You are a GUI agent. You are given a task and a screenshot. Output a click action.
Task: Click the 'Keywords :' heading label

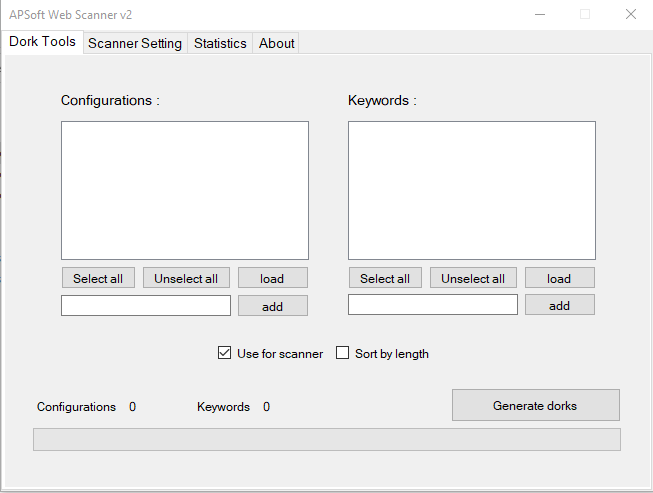coord(382,100)
